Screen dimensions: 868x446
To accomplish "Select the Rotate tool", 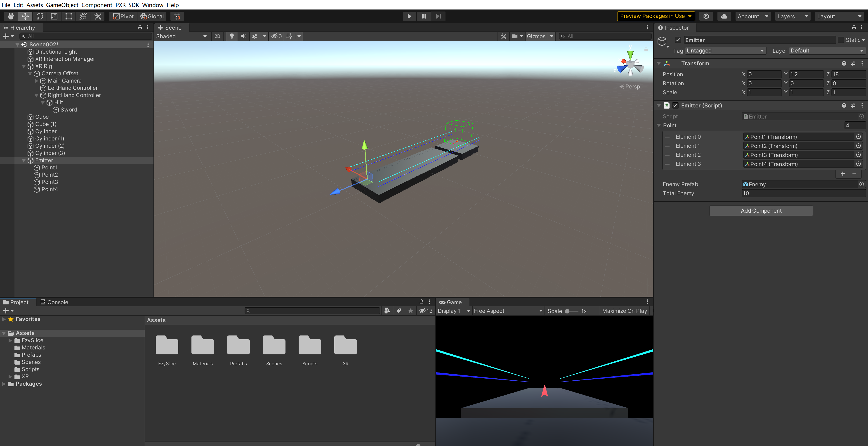I will [40, 16].
